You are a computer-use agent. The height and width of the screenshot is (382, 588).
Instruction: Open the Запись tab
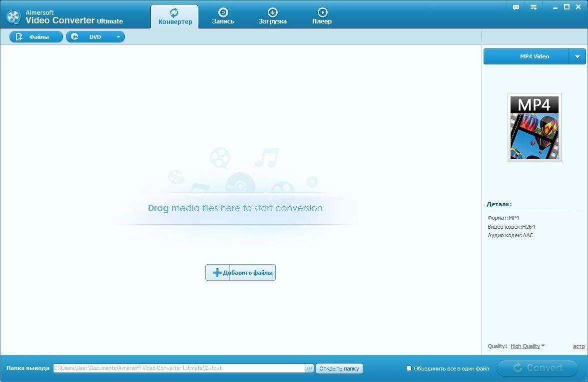pos(223,16)
